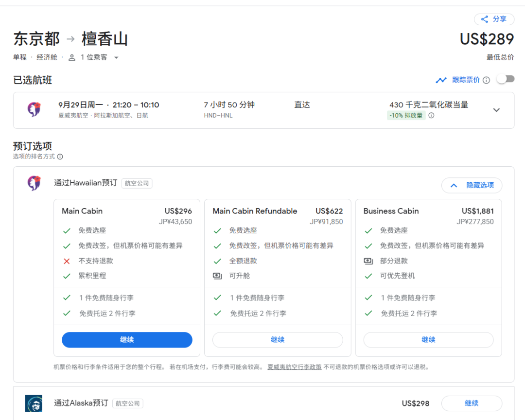Viewport: 525px width, 420px height.
Task: Click Hawaiian logo in booking options
Action: (x=34, y=183)
